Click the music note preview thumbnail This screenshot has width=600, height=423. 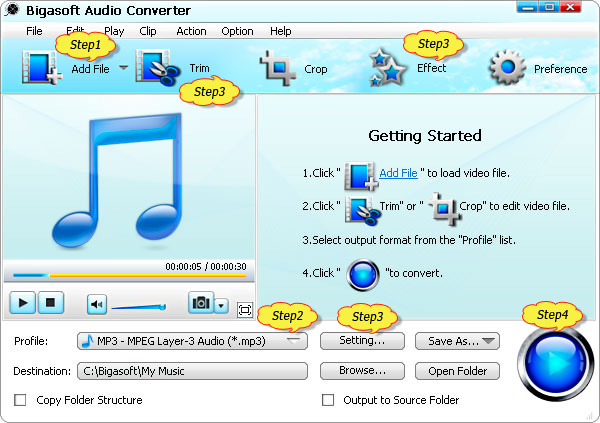(x=117, y=180)
